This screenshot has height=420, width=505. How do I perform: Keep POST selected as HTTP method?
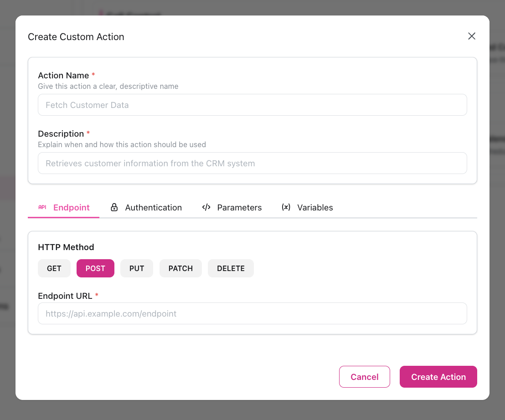pos(95,268)
